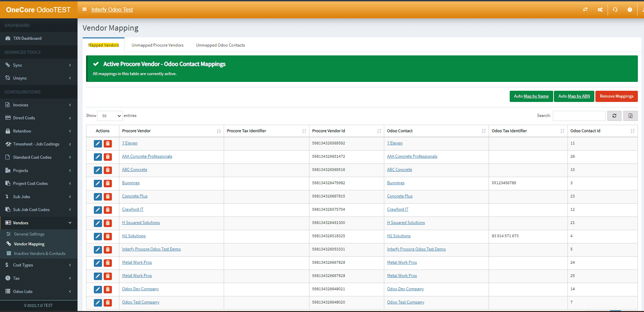This screenshot has height=312, width=644.
Task: Click the Auto Map by Name button
Action: point(531,97)
